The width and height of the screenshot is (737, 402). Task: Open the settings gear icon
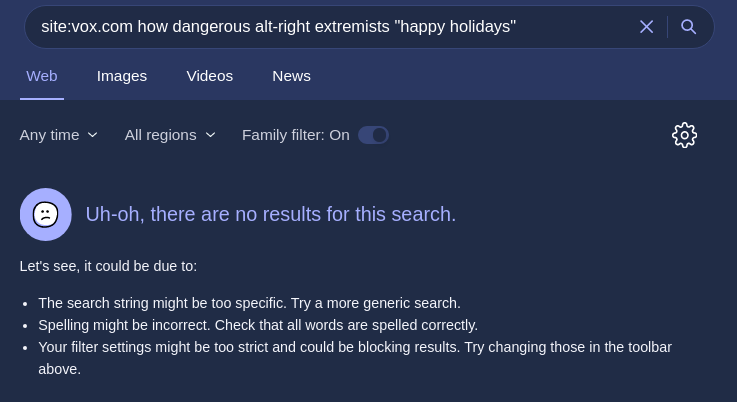coord(684,135)
